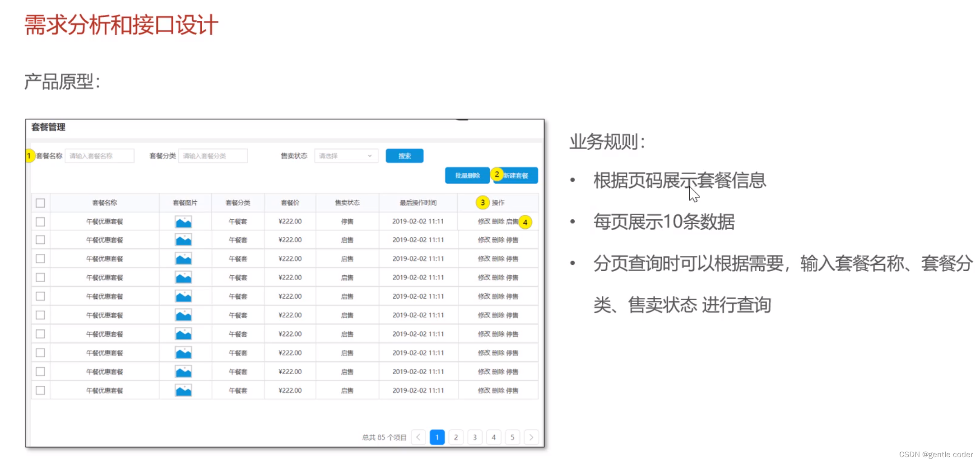Screen dimensions: 980x463
Task: Tick the checkbox of the 停售 status row
Action: tap(41, 222)
